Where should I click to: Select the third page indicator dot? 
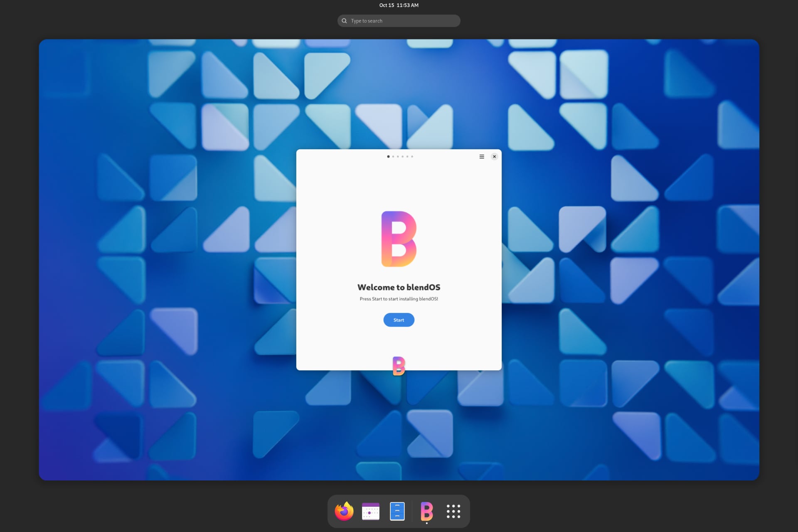(x=398, y=157)
